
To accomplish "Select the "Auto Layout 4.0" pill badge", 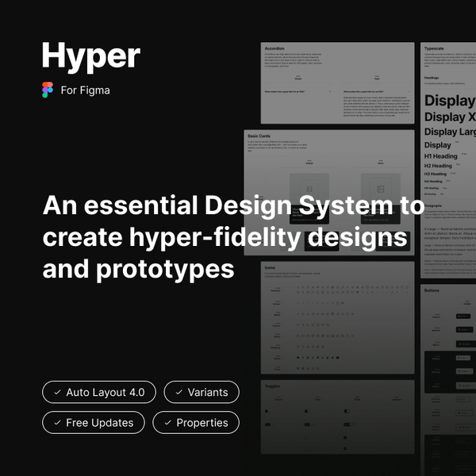I will tap(99, 392).
